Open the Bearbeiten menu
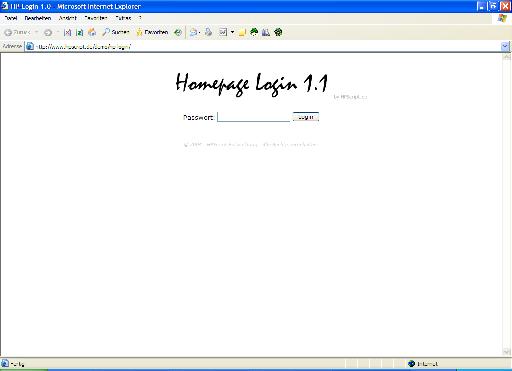This screenshot has width=512, height=371. coord(38,18)
